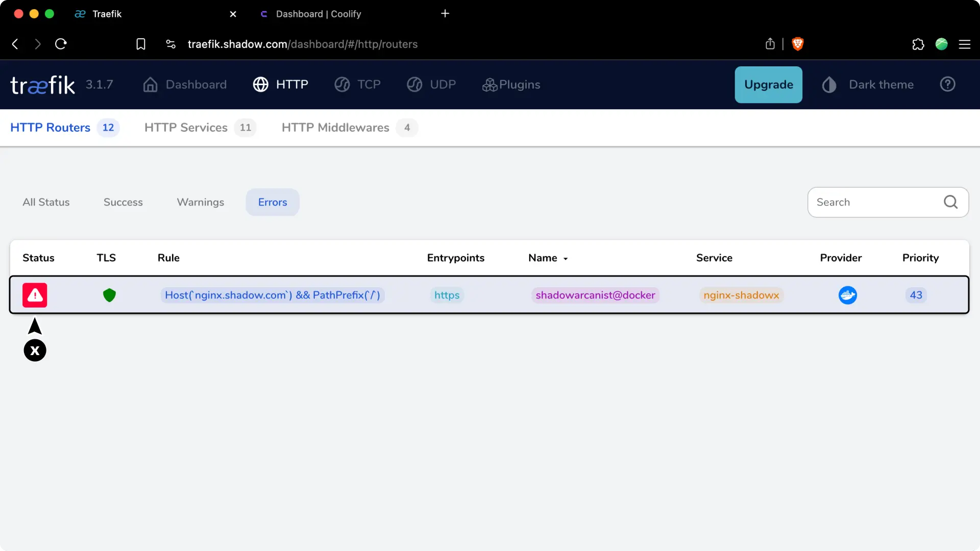This screenshot has height=551, width=980.
Task: Click the priority value 43
Action: pos(916,295)
